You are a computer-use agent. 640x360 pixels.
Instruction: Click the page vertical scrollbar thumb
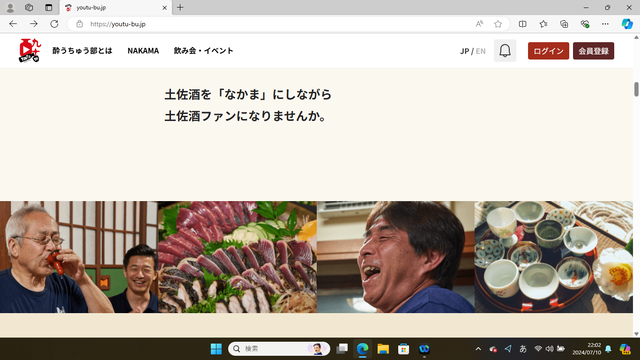[636, 89]
